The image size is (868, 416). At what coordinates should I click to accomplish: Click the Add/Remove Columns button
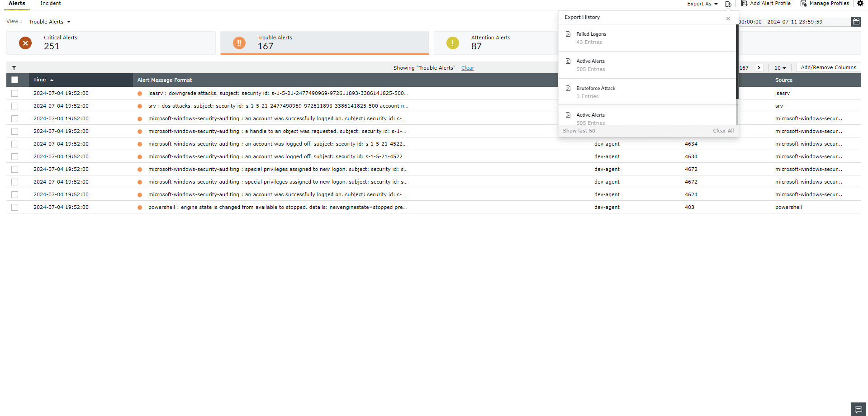coord(828,67)
